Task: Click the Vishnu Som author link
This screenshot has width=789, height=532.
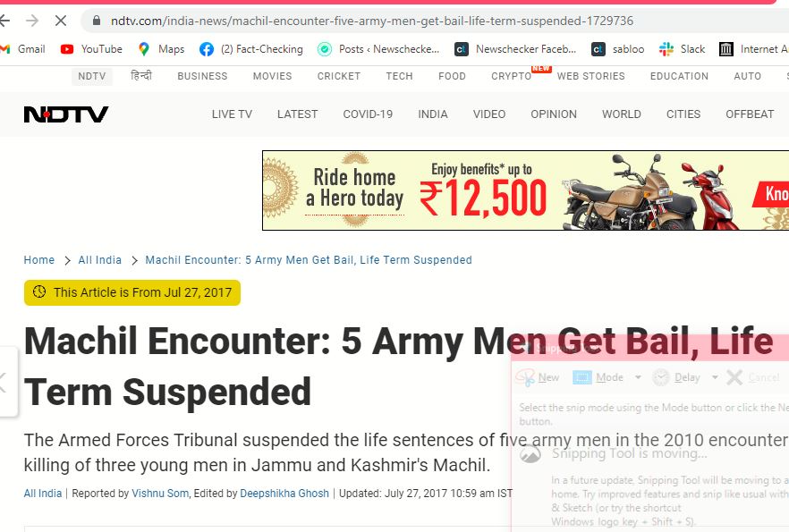Action: (160, 494)
